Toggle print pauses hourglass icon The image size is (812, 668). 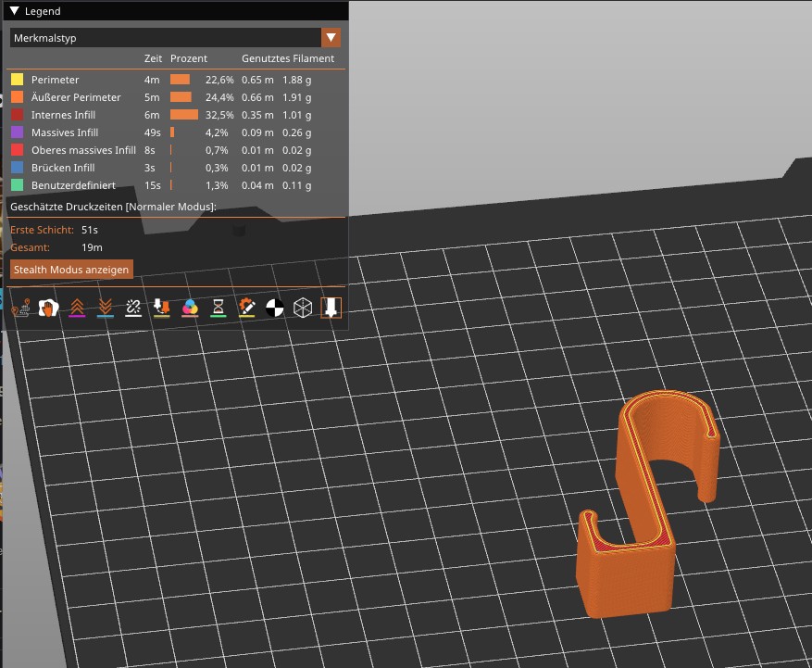tap(218, 308)
